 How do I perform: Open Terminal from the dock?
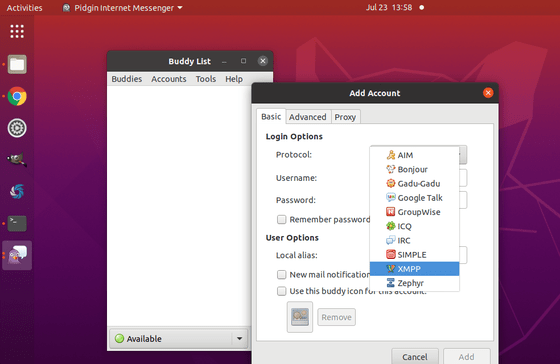(17, 223)
